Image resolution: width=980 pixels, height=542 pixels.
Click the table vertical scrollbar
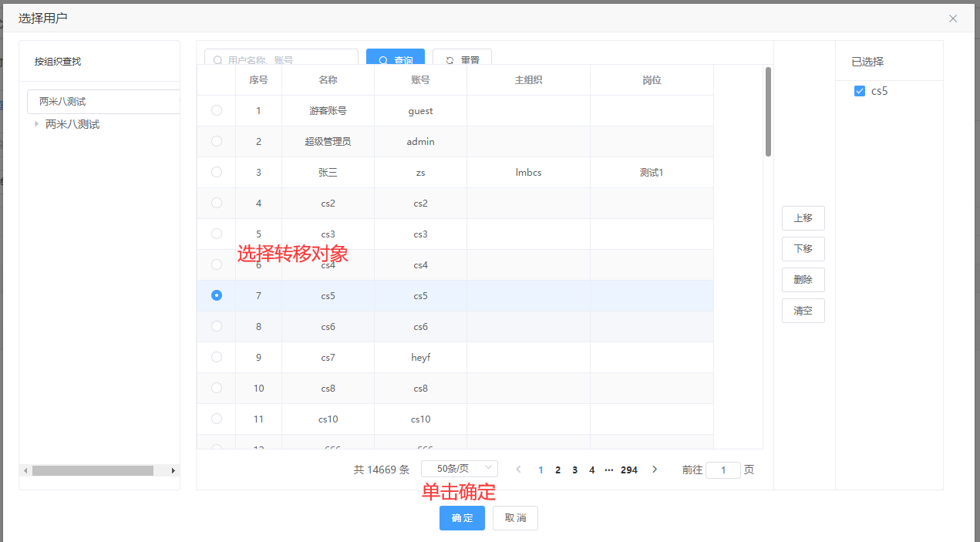pos(768,112)
